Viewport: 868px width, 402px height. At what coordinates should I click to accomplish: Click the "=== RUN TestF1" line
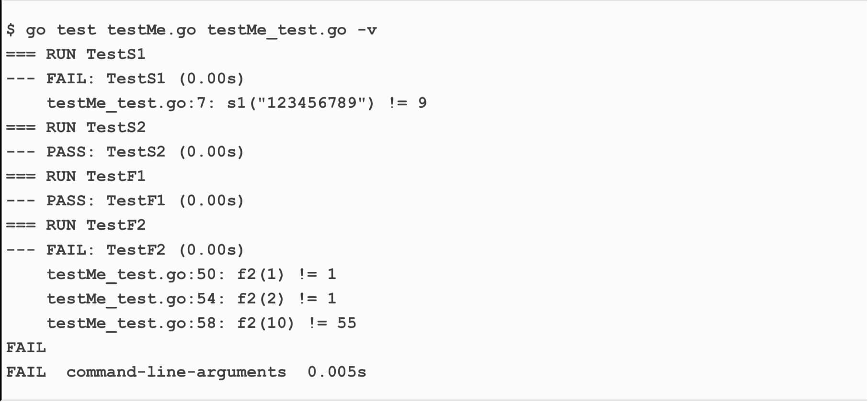pyautogui.click(x=76, y=177)
